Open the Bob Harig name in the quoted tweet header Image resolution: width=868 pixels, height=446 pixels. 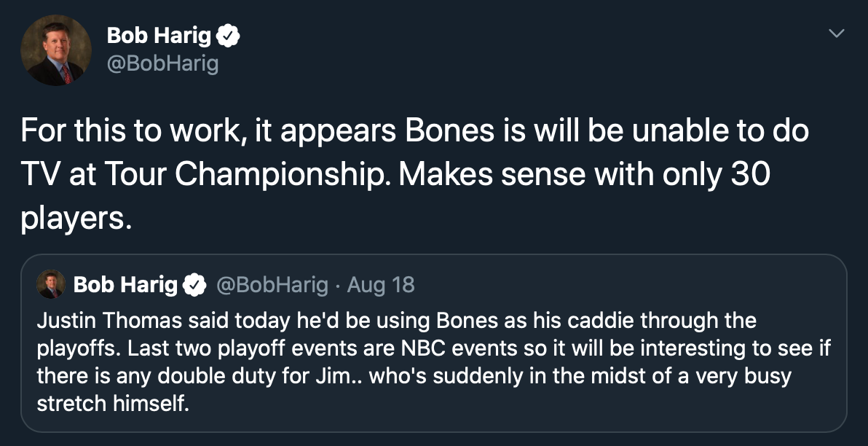126,285
